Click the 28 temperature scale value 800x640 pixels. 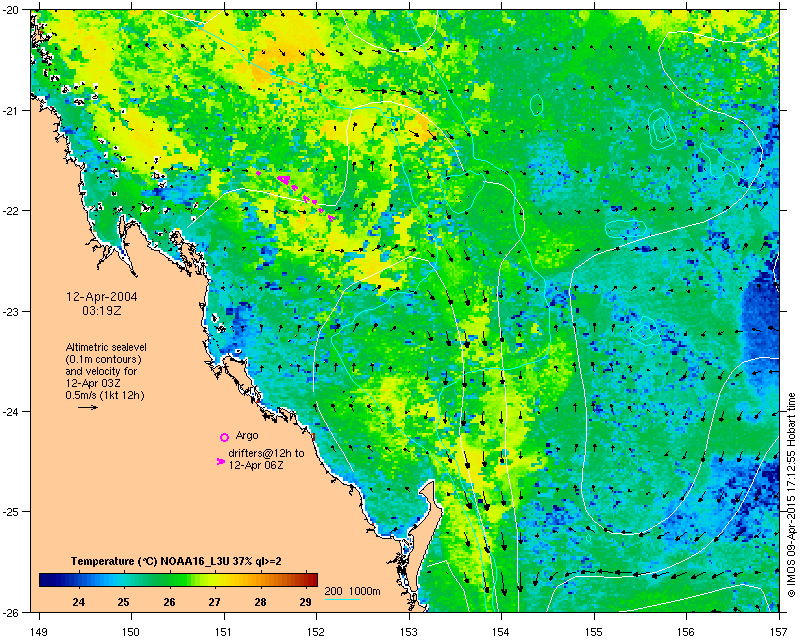(x=260, y=602)
